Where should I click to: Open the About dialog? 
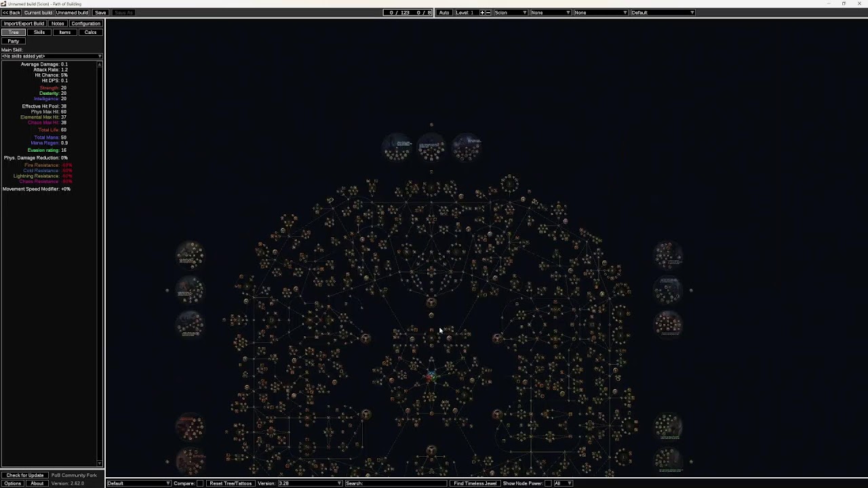[x=37, y=483]
